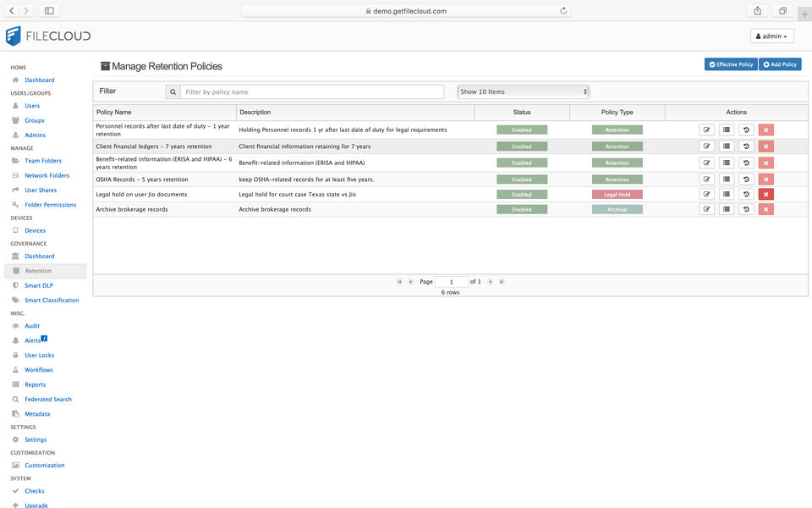Open list icon for Archive brokerage records
812x508 pixels.
(x=727, y=209)
